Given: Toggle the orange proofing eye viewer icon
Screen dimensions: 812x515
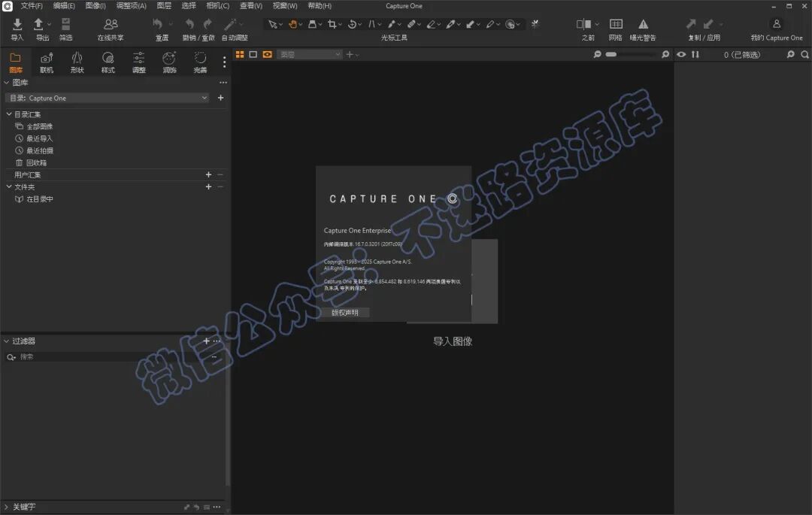Looking at the screenshot, I should (x=267, y=54).
